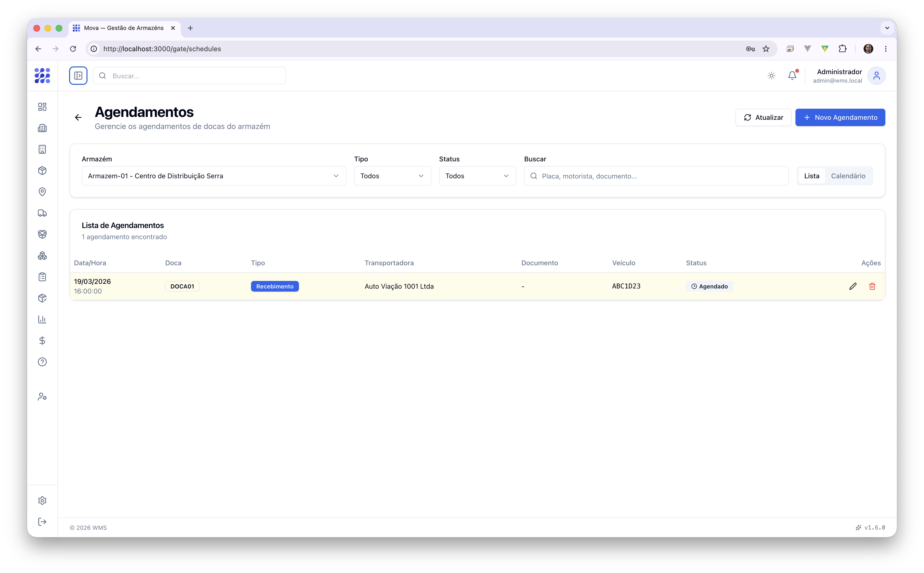Edit the DOCA01 schedule with pencil icon
The width and height of the screenshot is (924, 573).
(x=853, y=286)
